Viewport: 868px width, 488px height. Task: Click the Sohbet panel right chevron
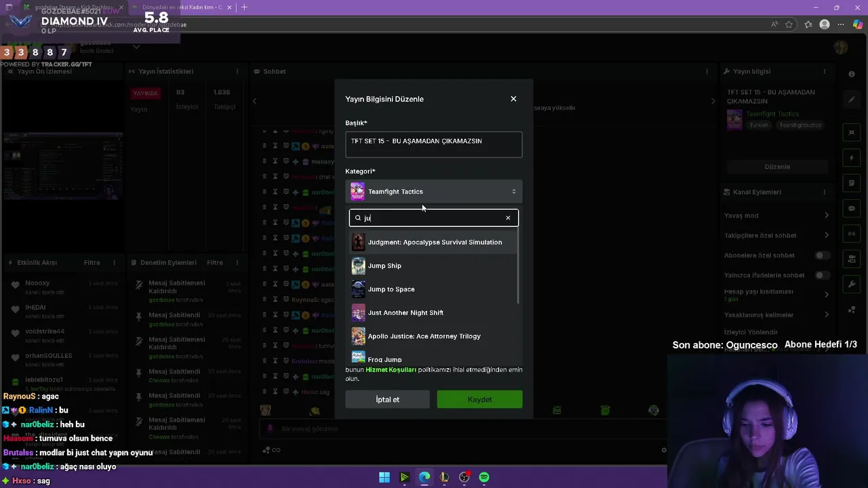[713, 101]
